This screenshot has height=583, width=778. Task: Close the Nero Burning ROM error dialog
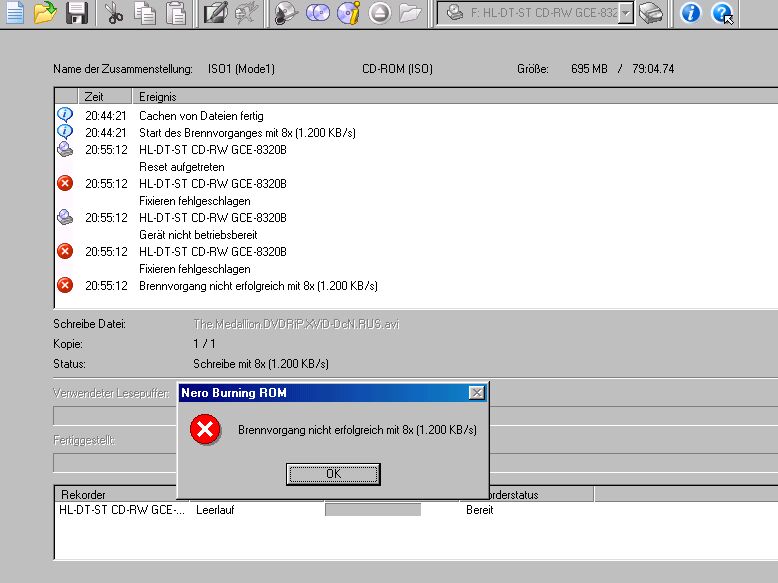[x=476, y=393]
